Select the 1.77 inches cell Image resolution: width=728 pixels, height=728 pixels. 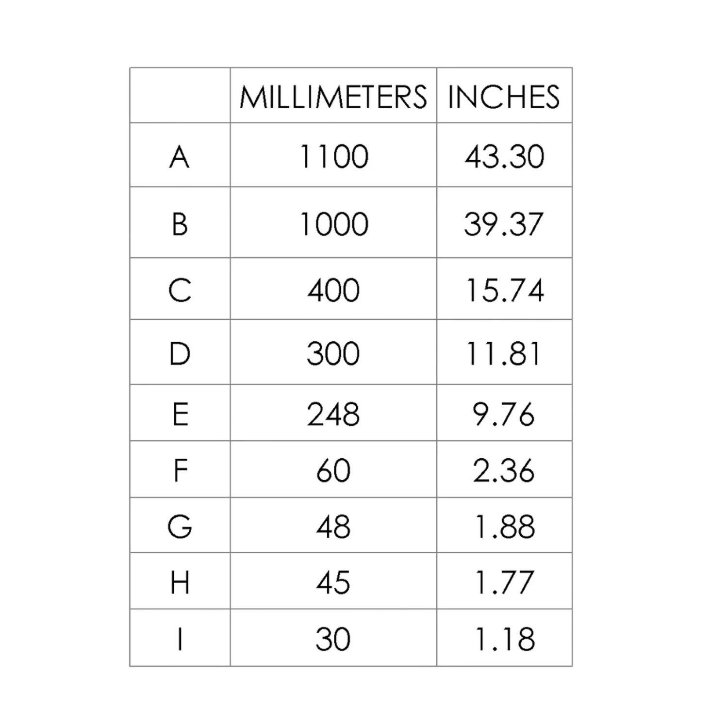[504, 582]
